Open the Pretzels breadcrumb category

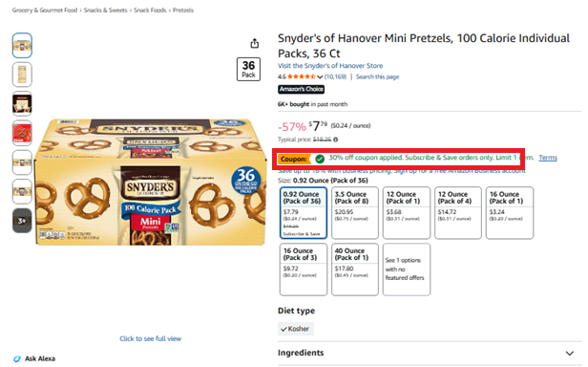(183, 11)
